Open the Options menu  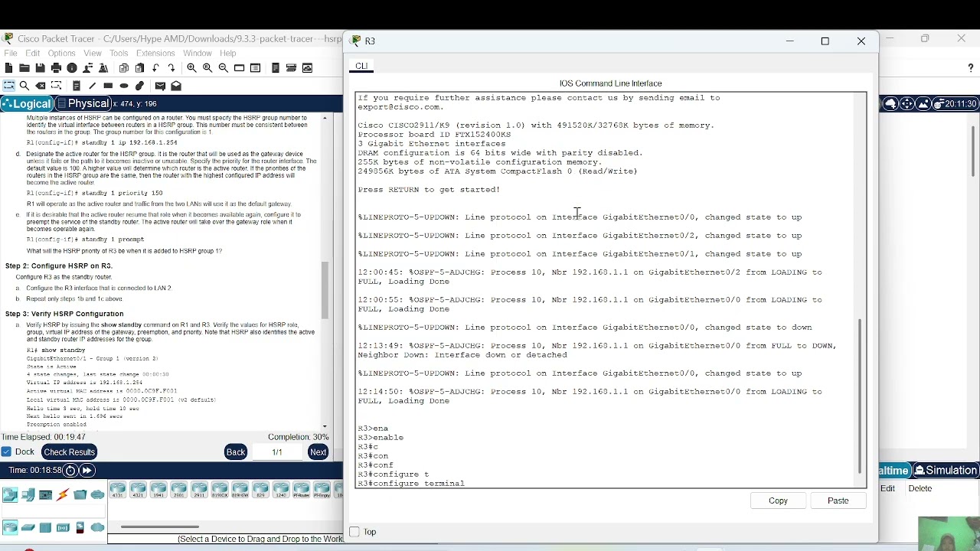pyautogui.click(x=61, y=54)
